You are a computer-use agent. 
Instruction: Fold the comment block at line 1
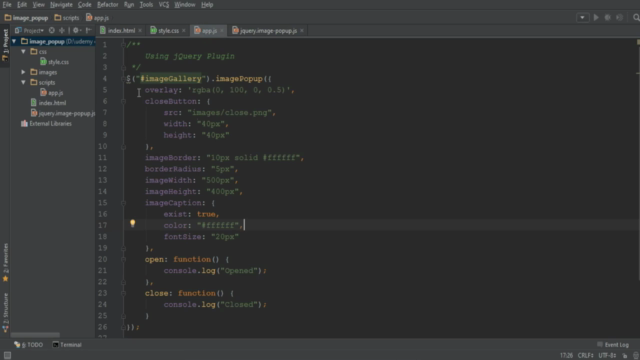click(x=123, y=44)
